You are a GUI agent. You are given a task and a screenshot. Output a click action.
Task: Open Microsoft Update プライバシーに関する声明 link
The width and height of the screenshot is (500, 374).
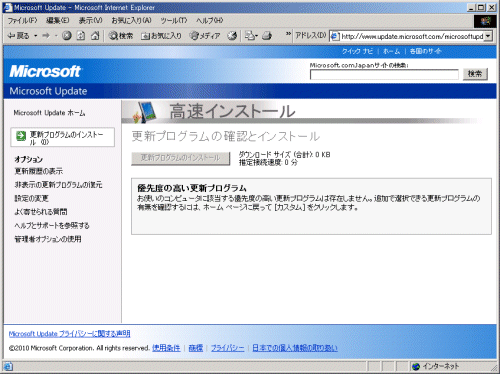coord(69,334)
